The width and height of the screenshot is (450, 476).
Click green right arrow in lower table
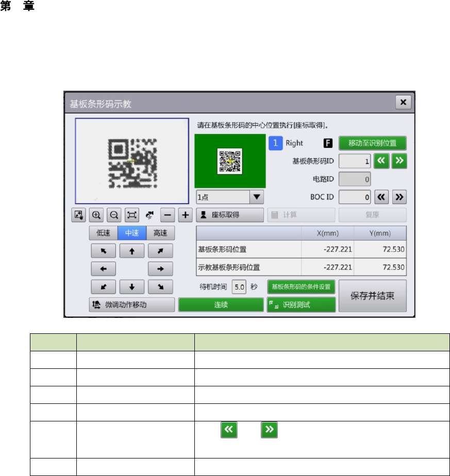click(x=269, y=430)
